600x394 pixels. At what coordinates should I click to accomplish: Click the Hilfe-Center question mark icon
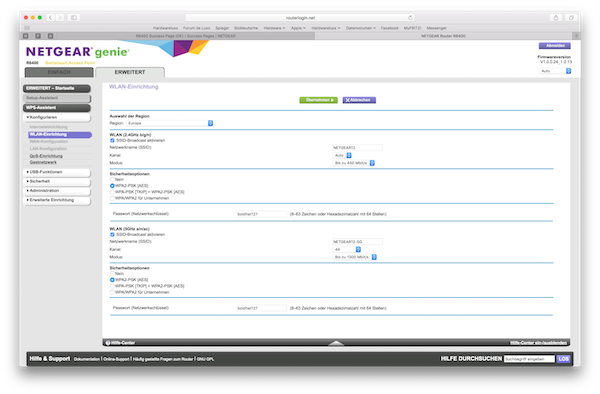click(108, 343)
